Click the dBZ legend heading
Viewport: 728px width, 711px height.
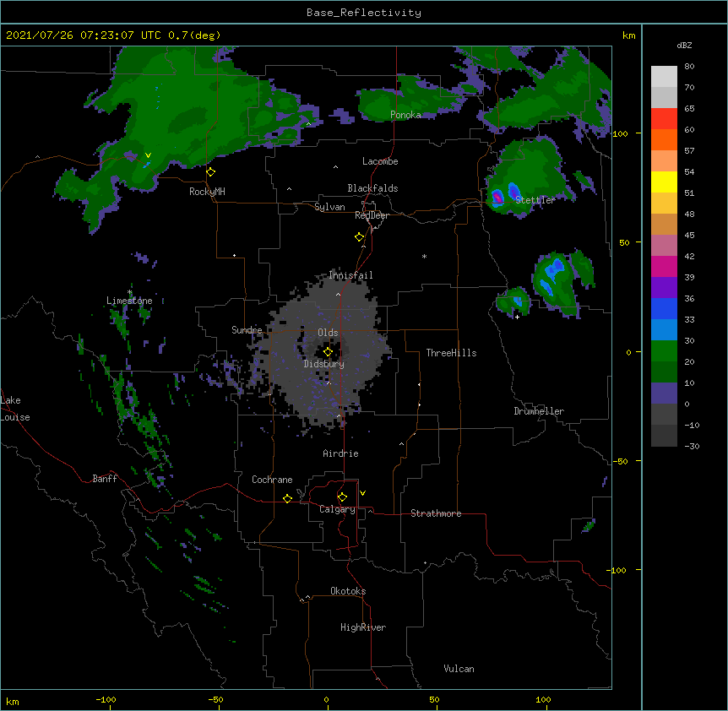pos(684,46)
